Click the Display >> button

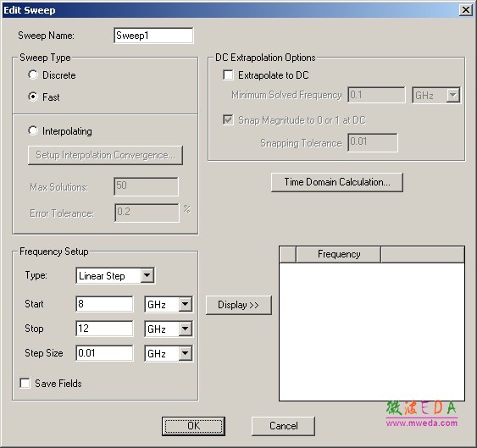tap(239, 305)
